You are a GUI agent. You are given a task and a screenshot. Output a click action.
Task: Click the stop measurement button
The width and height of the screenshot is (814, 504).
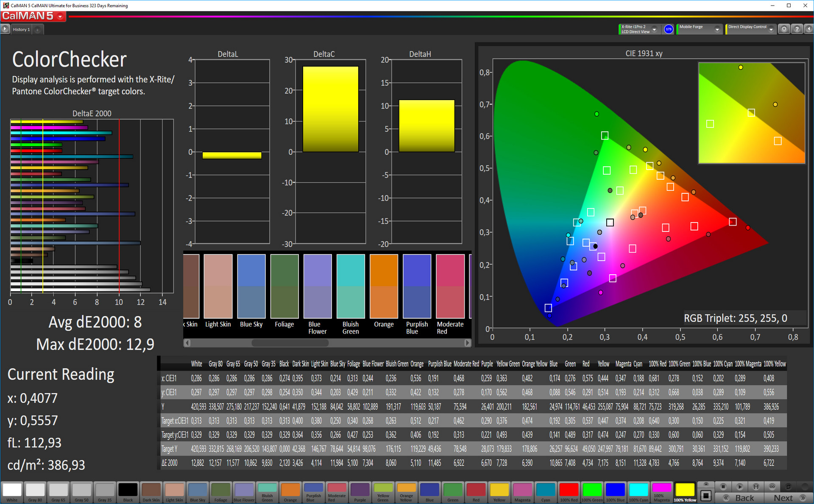[x=724, y=487]
